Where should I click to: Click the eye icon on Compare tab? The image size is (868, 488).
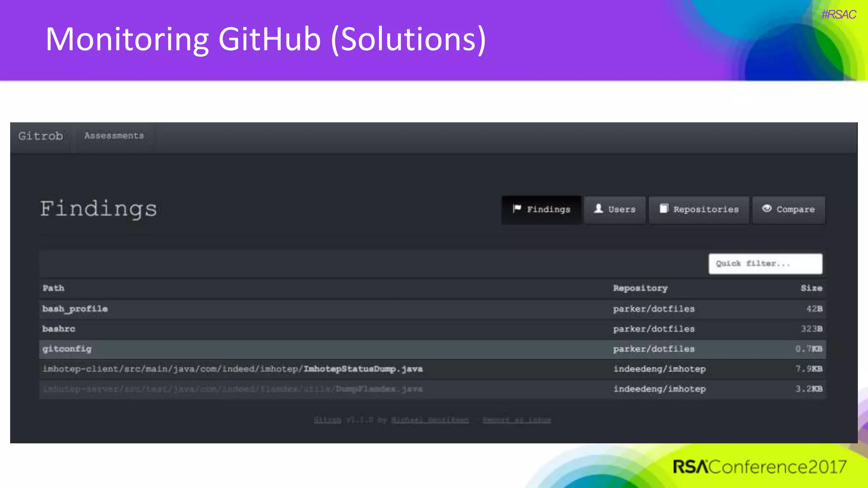(767, 209)
